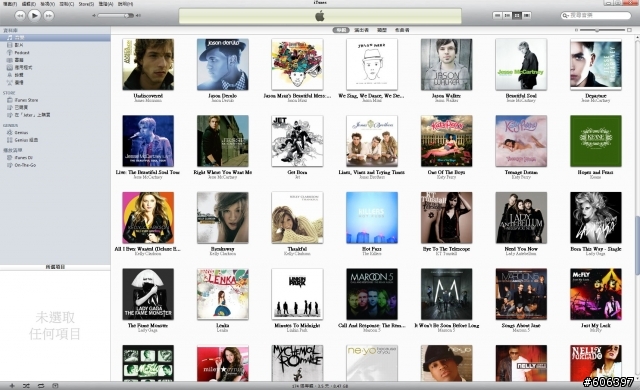The height and width of the screenshot is (390, 640).
Task: Select the Departure album cover
Action: coord(596,64)
